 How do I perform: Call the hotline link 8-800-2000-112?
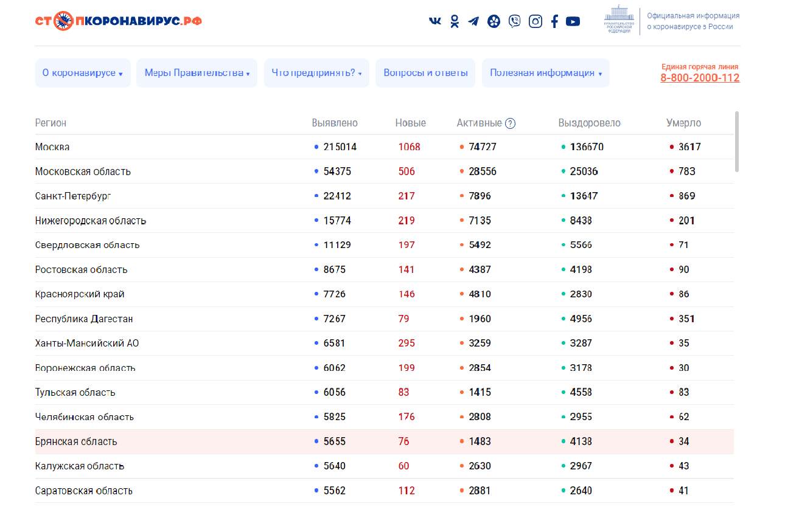[700, 78]
